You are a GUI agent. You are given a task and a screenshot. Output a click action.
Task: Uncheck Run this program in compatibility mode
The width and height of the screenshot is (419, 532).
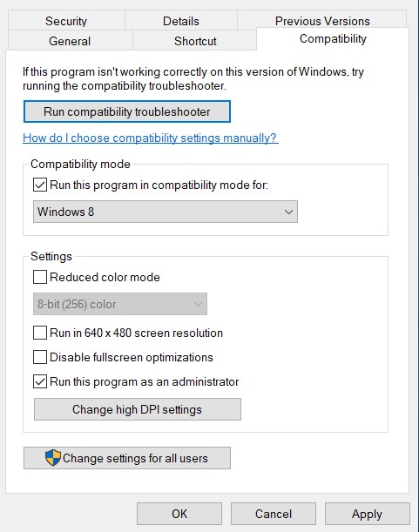40,185
